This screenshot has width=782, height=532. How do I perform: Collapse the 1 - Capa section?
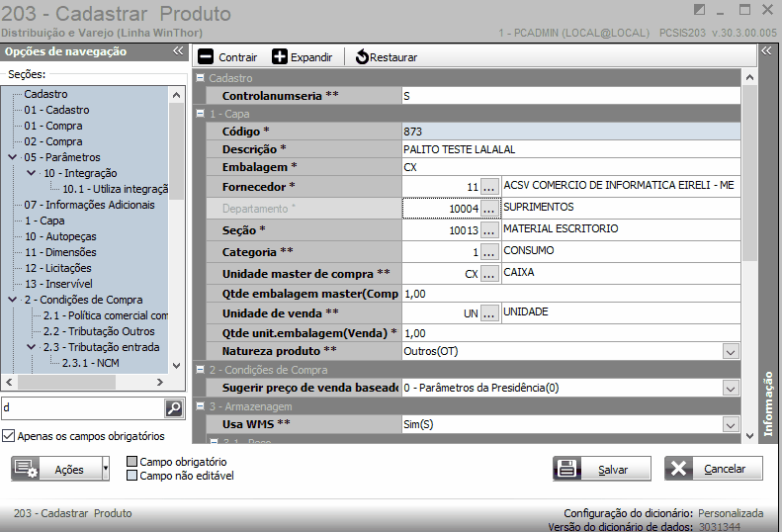tap(201, 114)
